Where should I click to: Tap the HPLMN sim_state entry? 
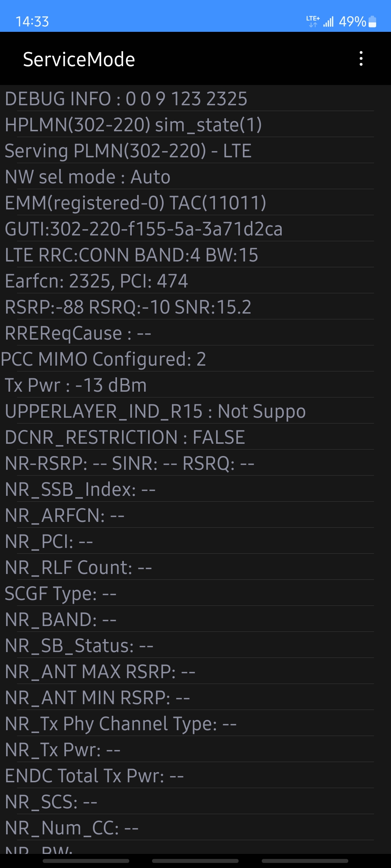point(134,124)
